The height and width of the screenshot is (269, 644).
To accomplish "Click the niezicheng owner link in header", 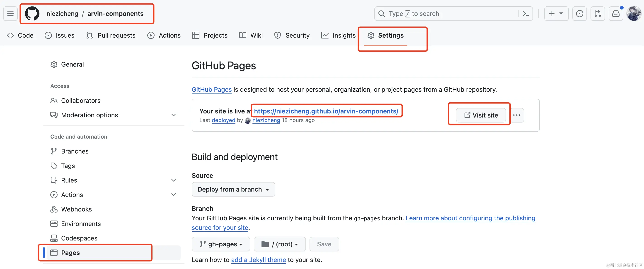I will tap(62, 14).
